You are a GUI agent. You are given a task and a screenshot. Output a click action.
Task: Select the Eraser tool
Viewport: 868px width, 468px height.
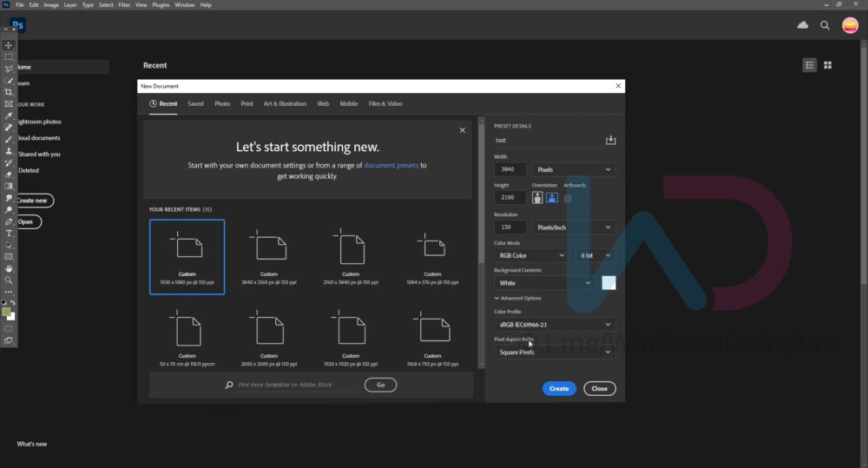click(x=9, y=175)
